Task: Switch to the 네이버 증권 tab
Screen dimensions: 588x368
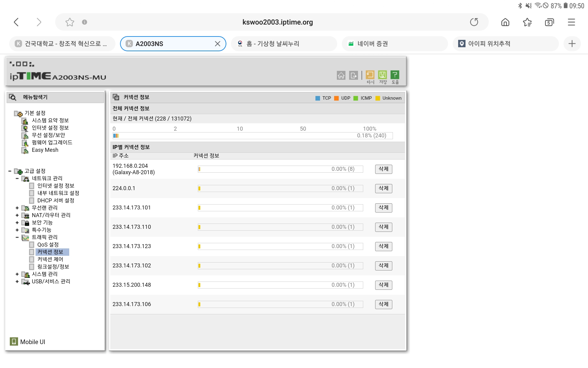Action: click(x=394, y=44)
